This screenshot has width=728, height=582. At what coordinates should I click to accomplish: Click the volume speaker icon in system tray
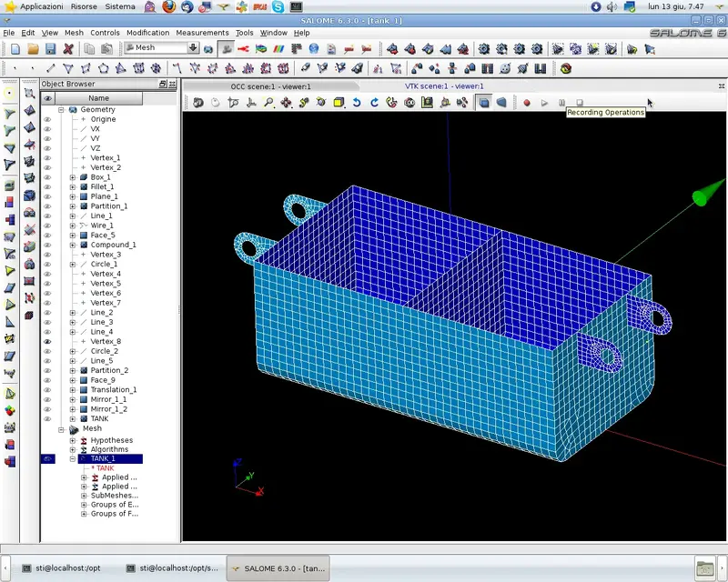(612, 6)
